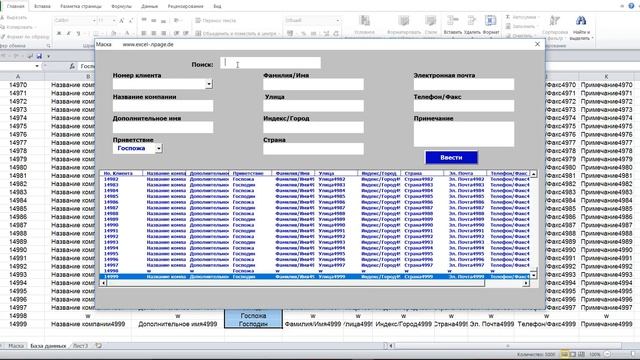Image resolution: width=640 pixels, height=360 pixels.
Task: Close the Маска form dialog
Action: click(537, 44)
